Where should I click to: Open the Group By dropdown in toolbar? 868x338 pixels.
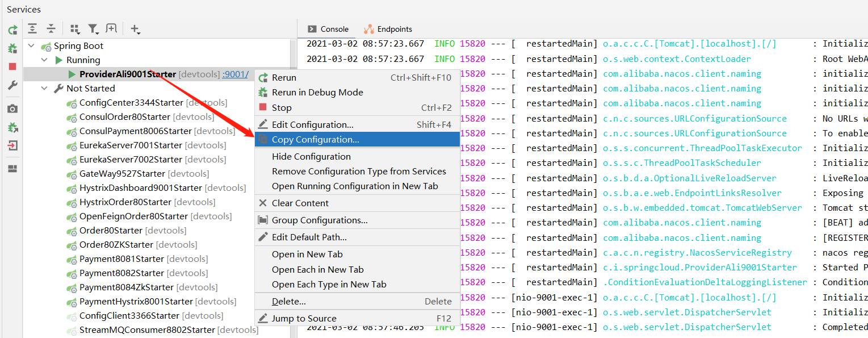pyautogui.click(x=75, y=28)
